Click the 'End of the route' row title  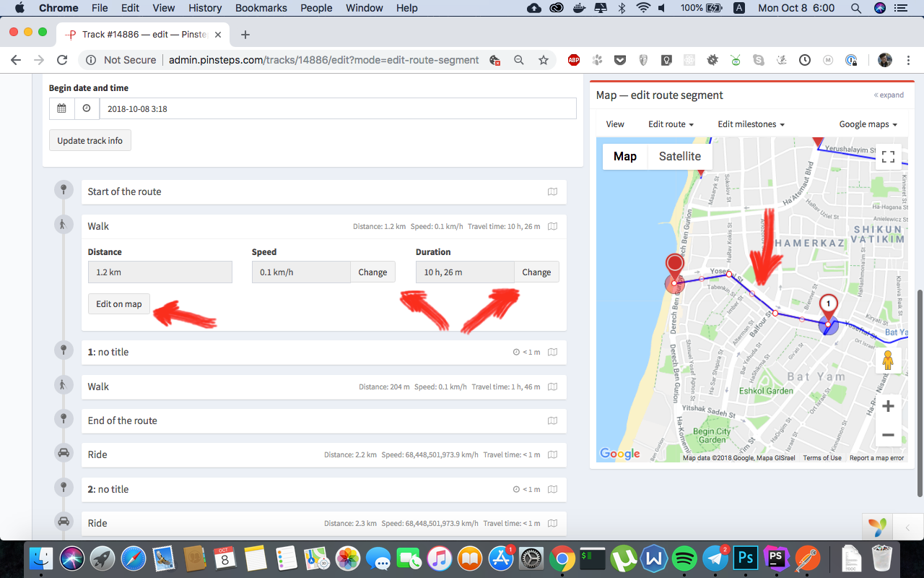(x=123, y=420)
